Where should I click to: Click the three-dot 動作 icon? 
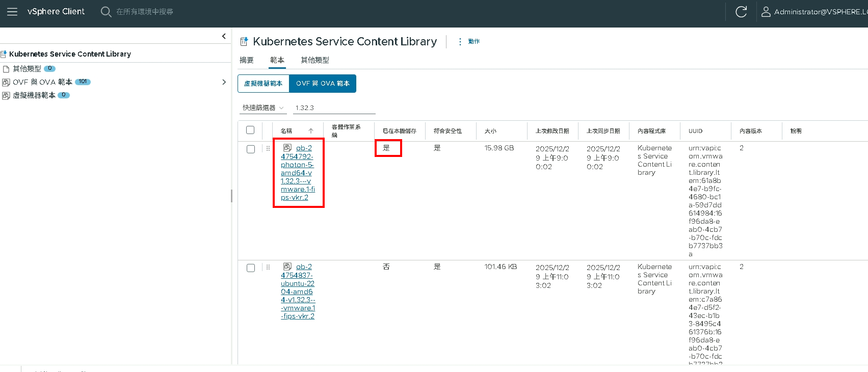click(x=460, y=41)
